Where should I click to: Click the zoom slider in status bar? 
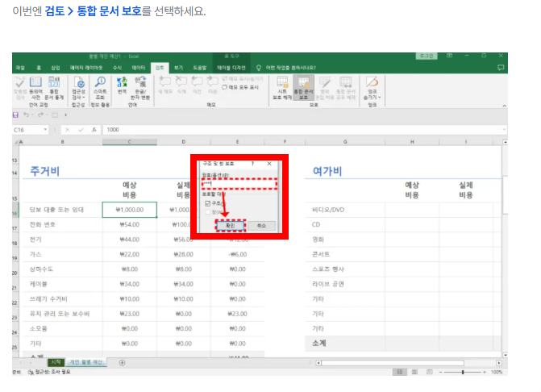463,372
